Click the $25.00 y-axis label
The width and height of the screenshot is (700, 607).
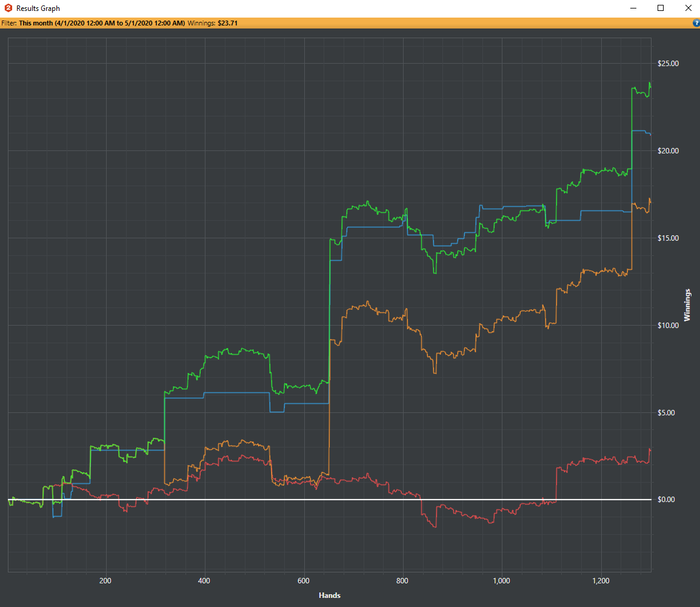pyautogui.click(x=668, y=63)
